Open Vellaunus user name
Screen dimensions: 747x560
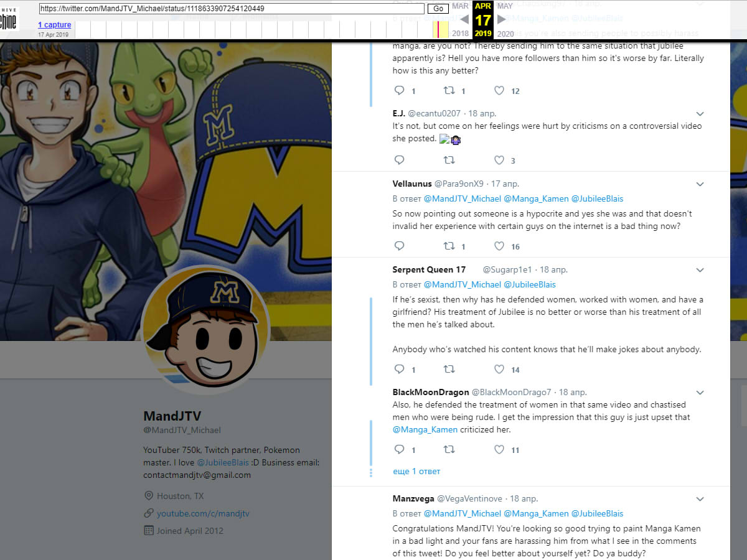coord(411,184)
